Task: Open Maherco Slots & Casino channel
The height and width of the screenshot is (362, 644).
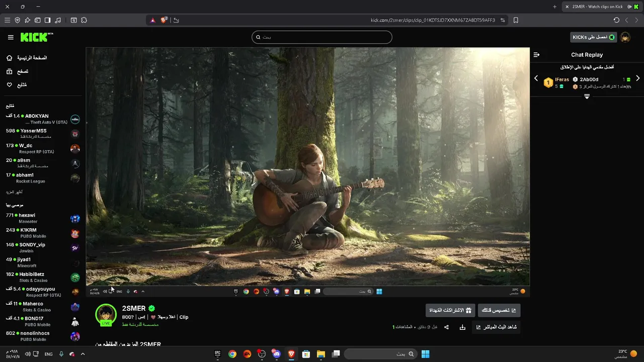Action: 43,307
